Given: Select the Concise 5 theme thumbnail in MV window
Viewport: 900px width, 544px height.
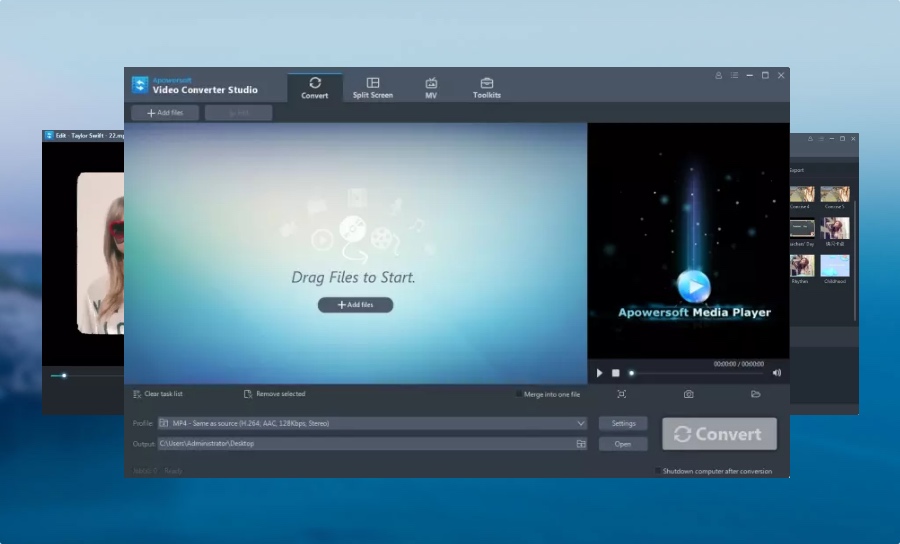Looking at the screenshot, I should click(x=835, y=194).
